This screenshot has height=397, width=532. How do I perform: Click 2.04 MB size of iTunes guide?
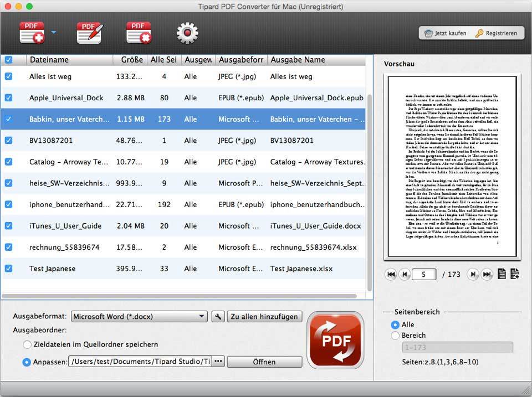click(x=131, y=226)
